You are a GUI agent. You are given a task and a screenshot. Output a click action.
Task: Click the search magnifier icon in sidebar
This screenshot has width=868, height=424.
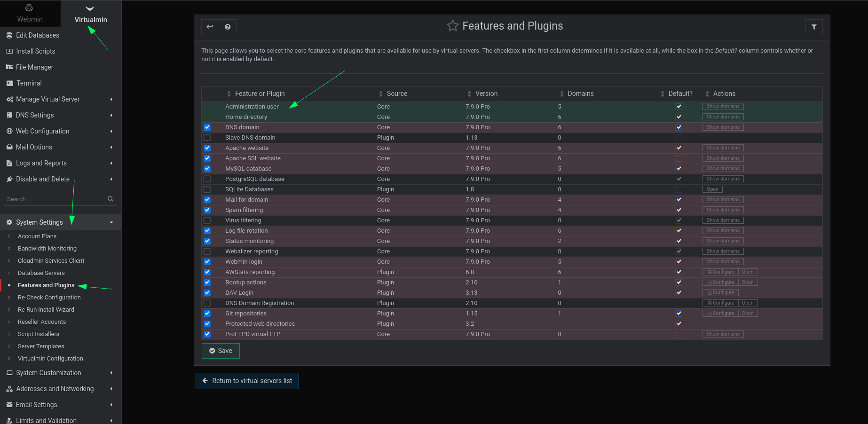[110, 198]
